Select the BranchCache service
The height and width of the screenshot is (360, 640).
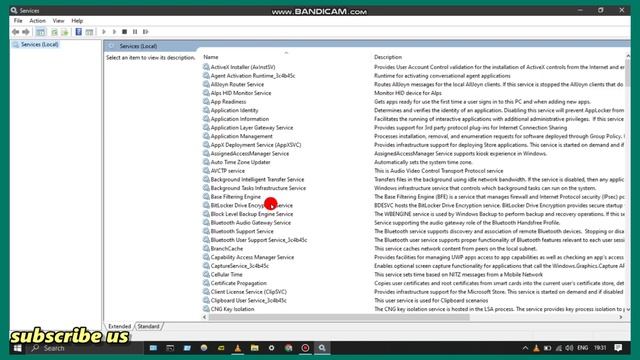227,249
